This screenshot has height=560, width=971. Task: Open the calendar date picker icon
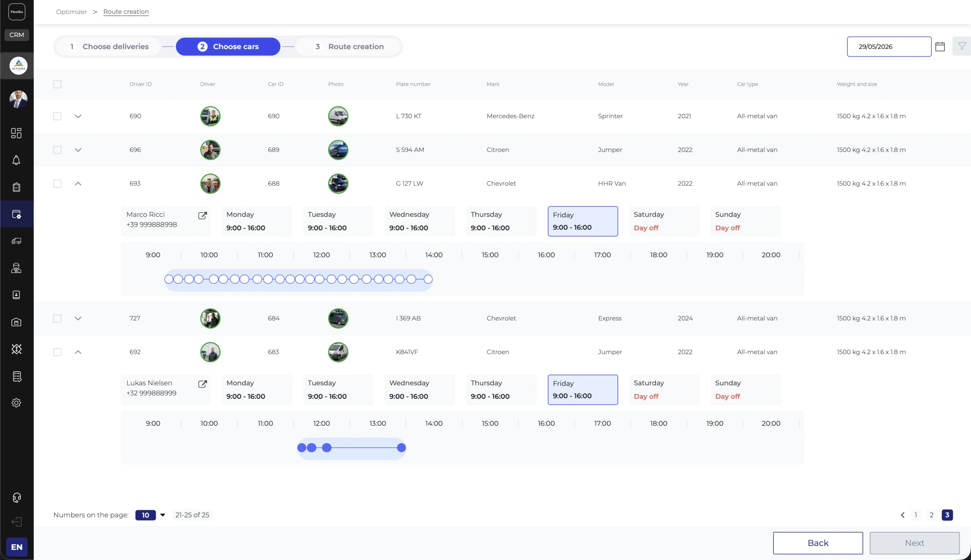[x=940, y=47]
